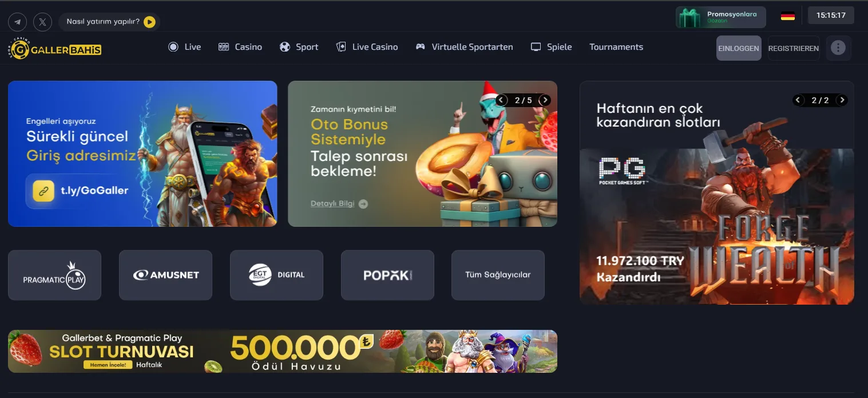Select the Pragmatic Play provider tile
This screenshot has width=868, height=398.
click(54, 275)
